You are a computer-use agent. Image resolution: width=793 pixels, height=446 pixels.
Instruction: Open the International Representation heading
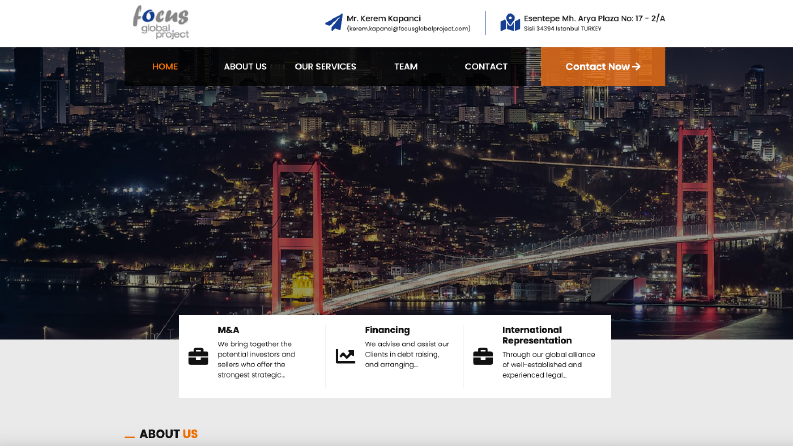(537, 335)
